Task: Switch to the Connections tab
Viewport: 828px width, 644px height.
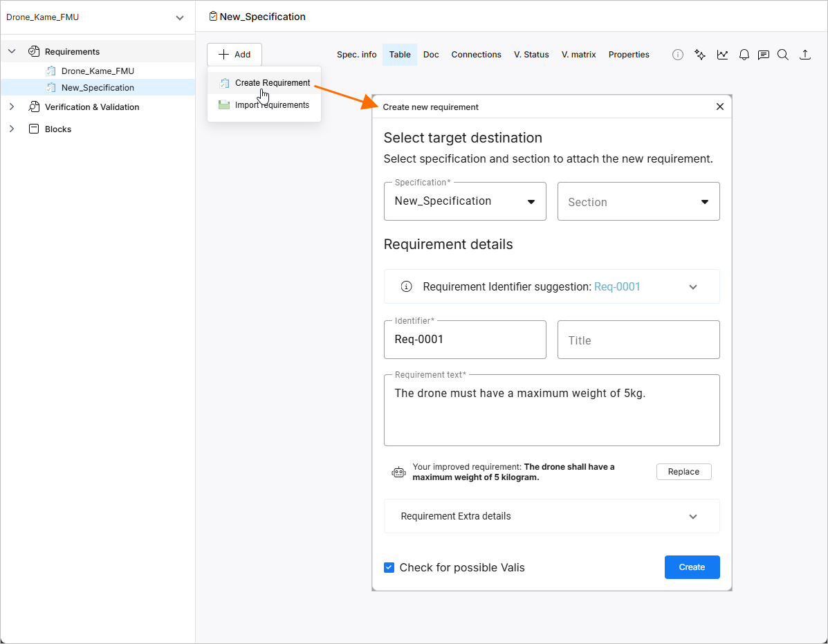Action: (476, 55)
